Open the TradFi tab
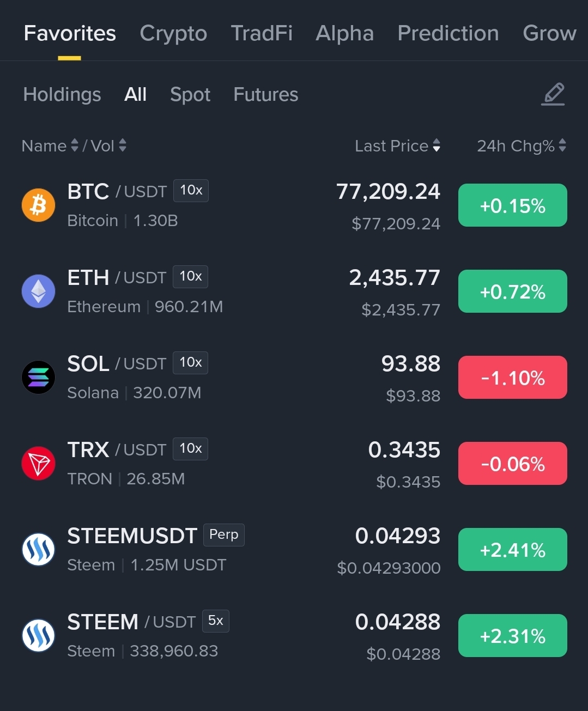This screenshot has width=588, height=711. (262, 33)
